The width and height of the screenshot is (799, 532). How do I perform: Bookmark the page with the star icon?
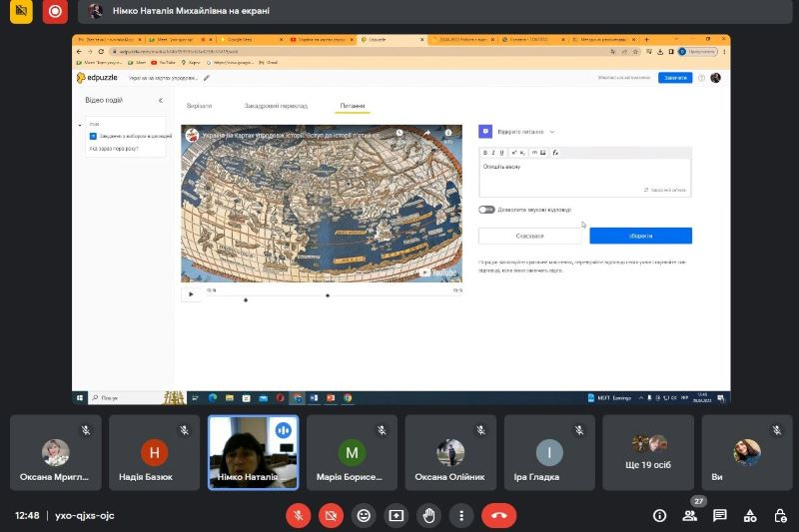635,52
